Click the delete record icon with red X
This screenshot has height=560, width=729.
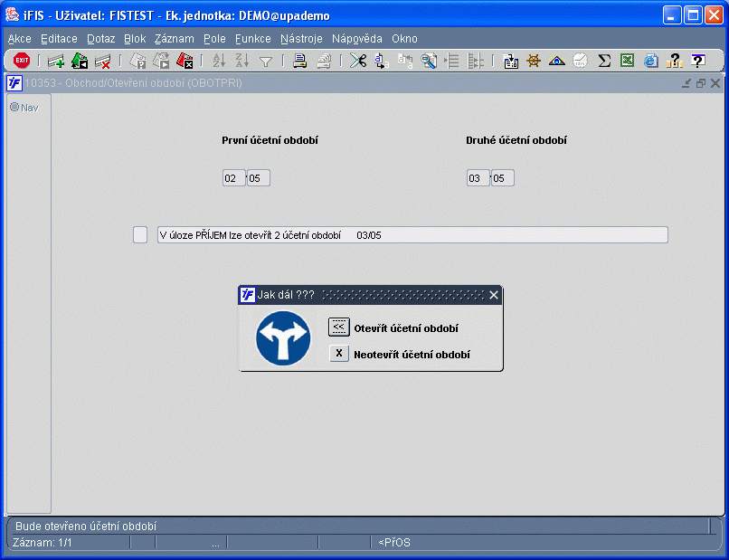click(103, 61)
